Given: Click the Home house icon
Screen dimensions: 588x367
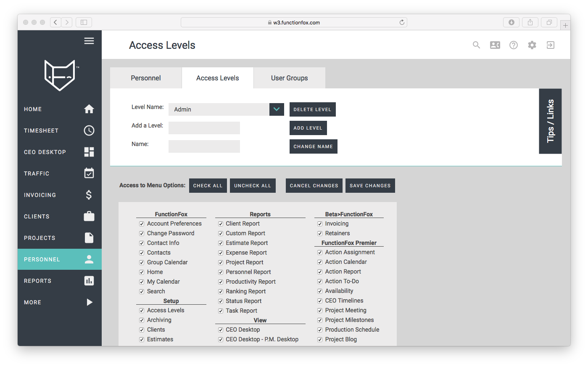Looking at the screenshot, I should (x=89, y=109).
